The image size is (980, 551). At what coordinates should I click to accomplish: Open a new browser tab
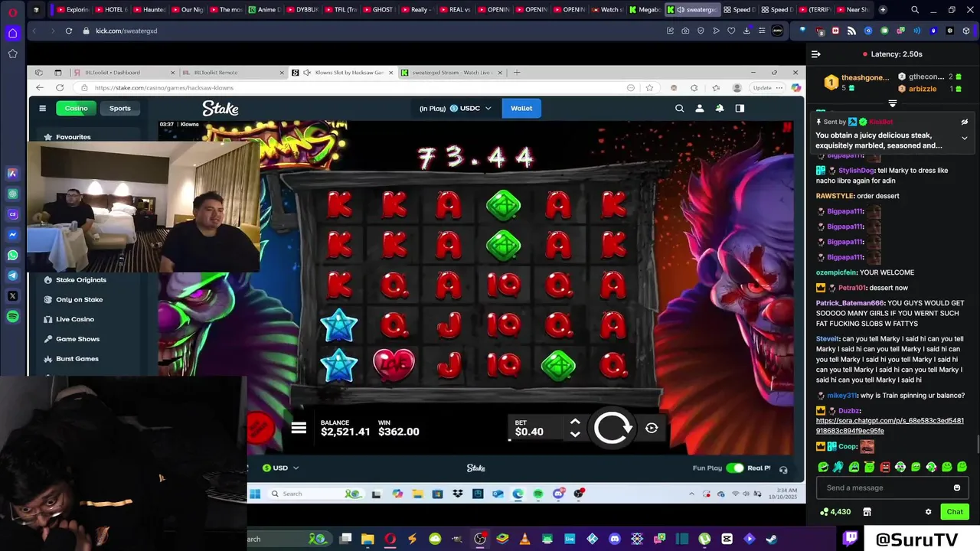coord(883,10)
